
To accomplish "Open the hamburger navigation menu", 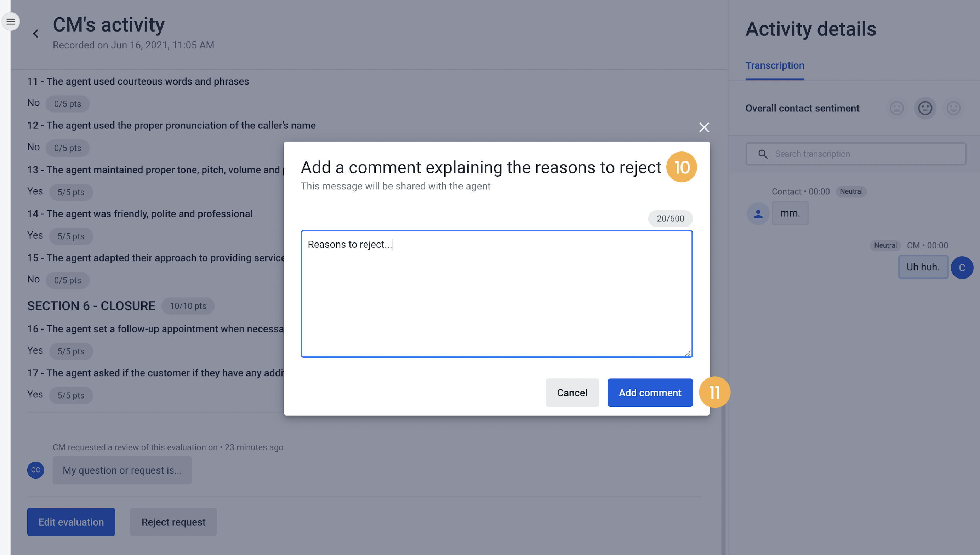I will click(11, 22).
